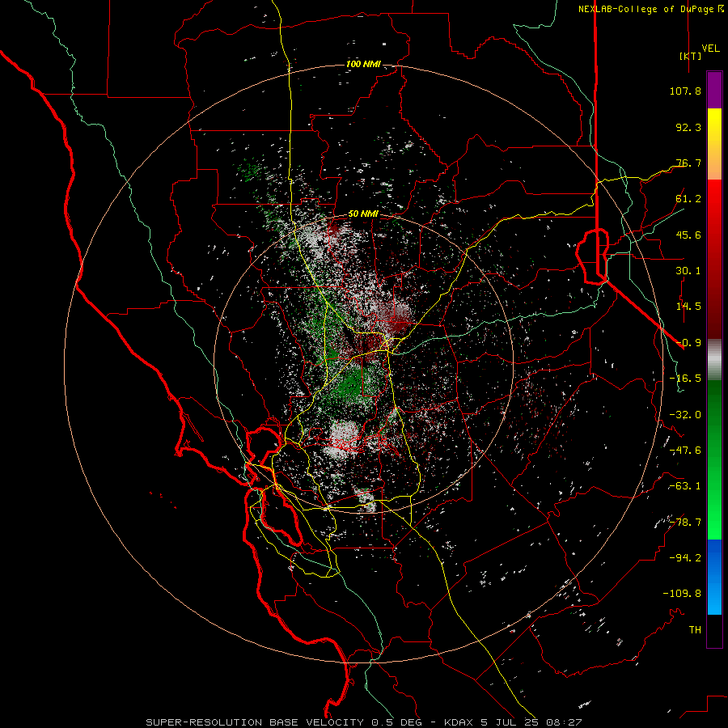Click the -16.5 velocity legend value

[685, 379]
